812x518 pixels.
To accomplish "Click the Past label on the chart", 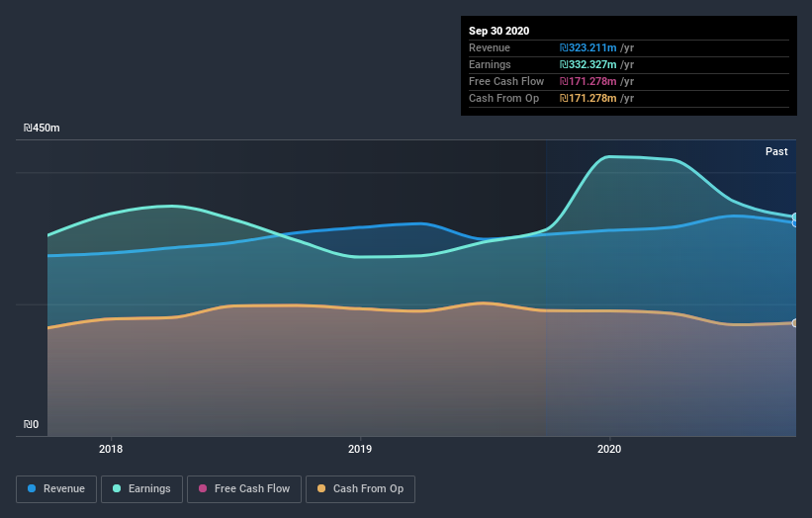I will tap(776, 151).
